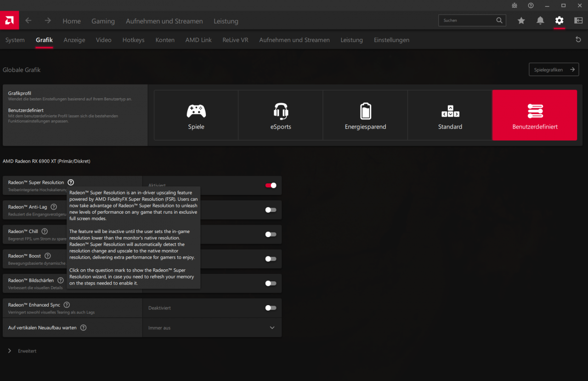Select the Standard keyboard profile

[450, 115]
